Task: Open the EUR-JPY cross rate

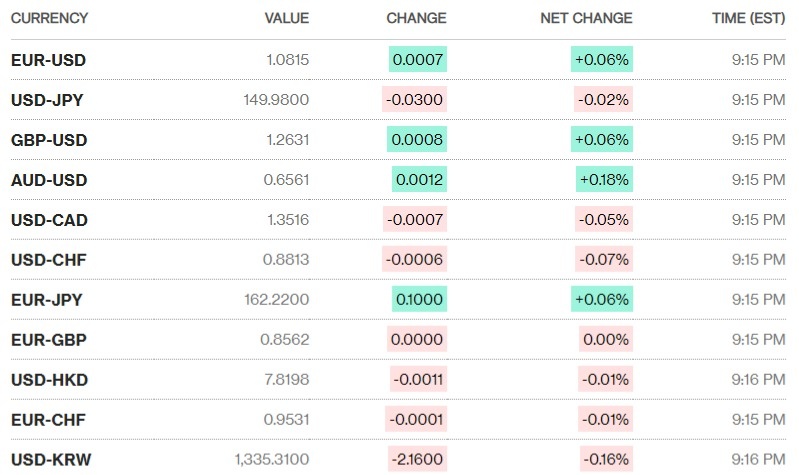Action: coord(47,299)
